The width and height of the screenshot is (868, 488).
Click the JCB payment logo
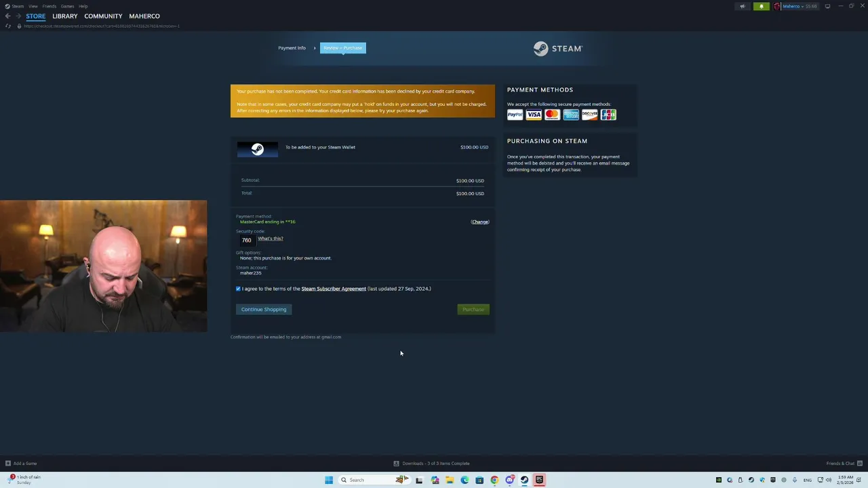point(608,115)
